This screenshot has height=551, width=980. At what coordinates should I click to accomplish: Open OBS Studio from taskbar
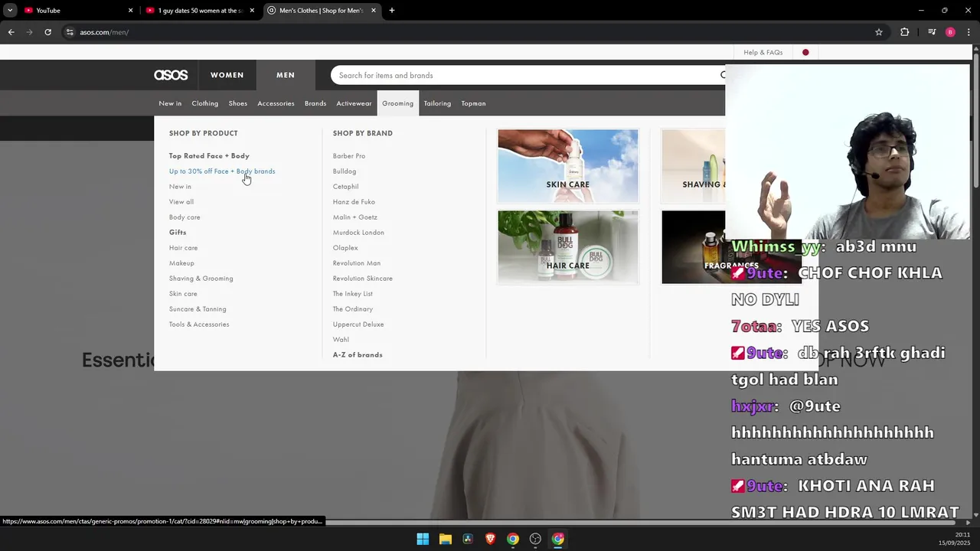pyautogui.click(x=535, y=539)
